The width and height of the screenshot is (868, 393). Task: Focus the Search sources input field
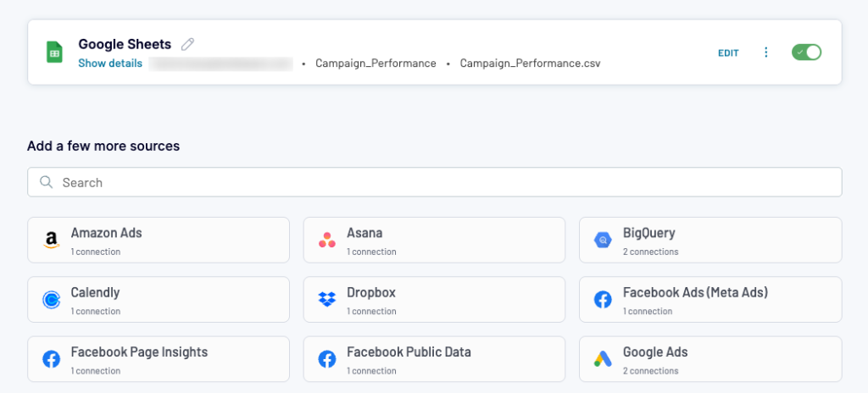435,182
